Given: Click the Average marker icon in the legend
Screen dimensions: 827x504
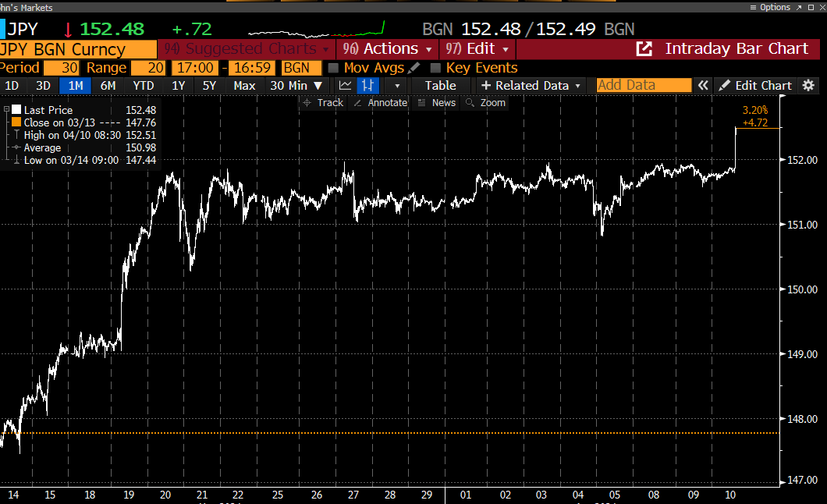Looking at the screenshot, I should click(x=16, y=147).
